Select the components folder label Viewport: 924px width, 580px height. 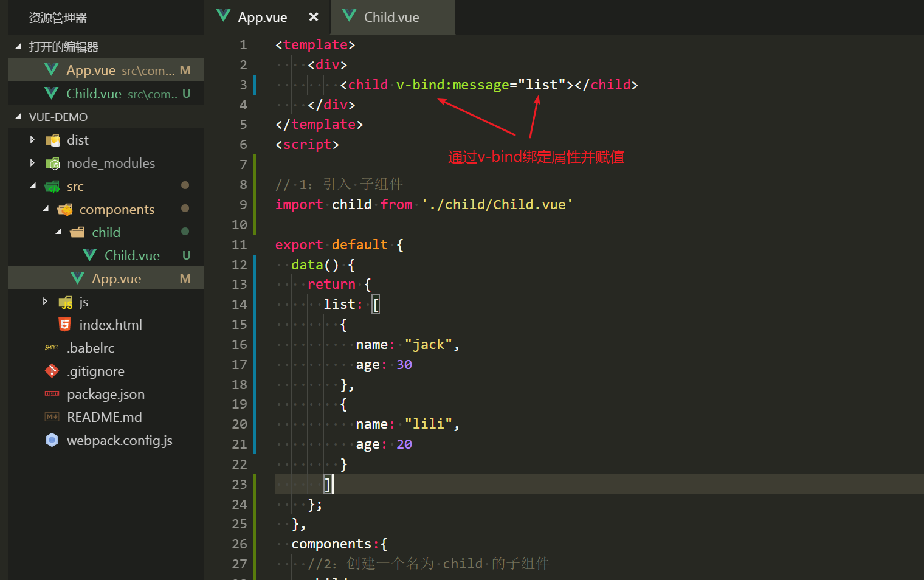(117, 210)
